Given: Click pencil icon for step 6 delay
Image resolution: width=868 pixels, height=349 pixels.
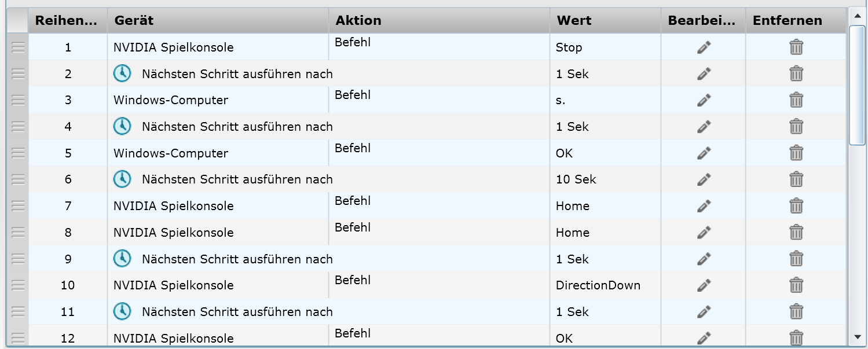Looking at the screenshot, I should pyautogui.click(x=704, y=179).
